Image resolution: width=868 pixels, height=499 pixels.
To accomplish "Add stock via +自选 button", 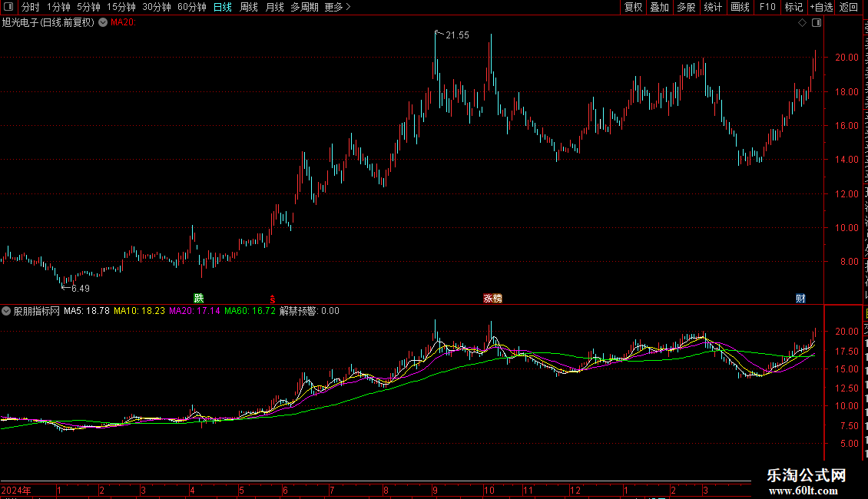I will pos(821,7).
